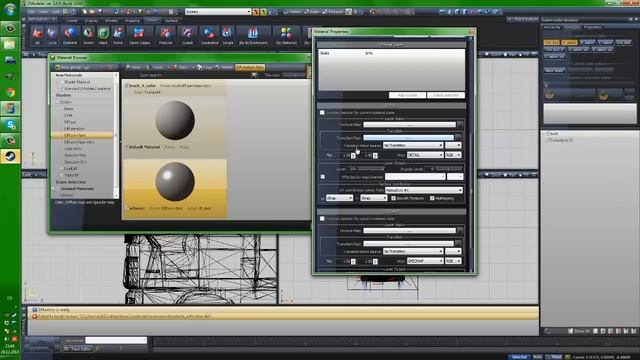This screenshot has height=360, width=640.
Task: Click New in Material Browser toolbar
Action: [133, 67]
